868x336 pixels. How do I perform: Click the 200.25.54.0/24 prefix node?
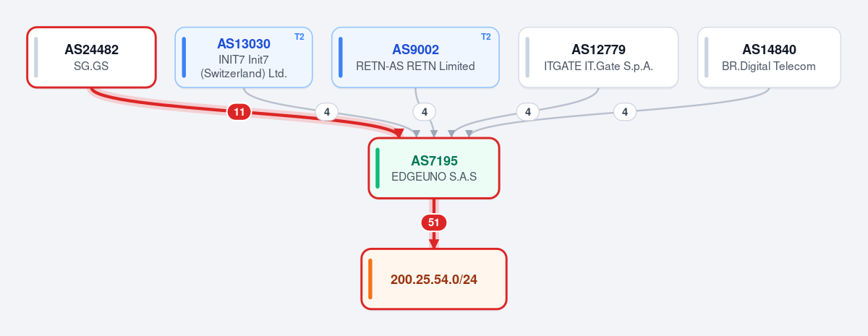[x=434, y=279]
